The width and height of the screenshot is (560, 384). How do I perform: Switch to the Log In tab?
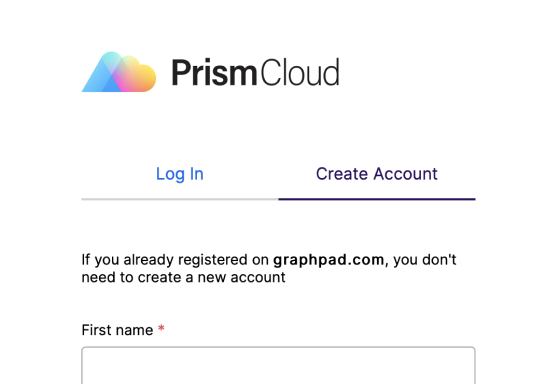[x=180, y=174]
